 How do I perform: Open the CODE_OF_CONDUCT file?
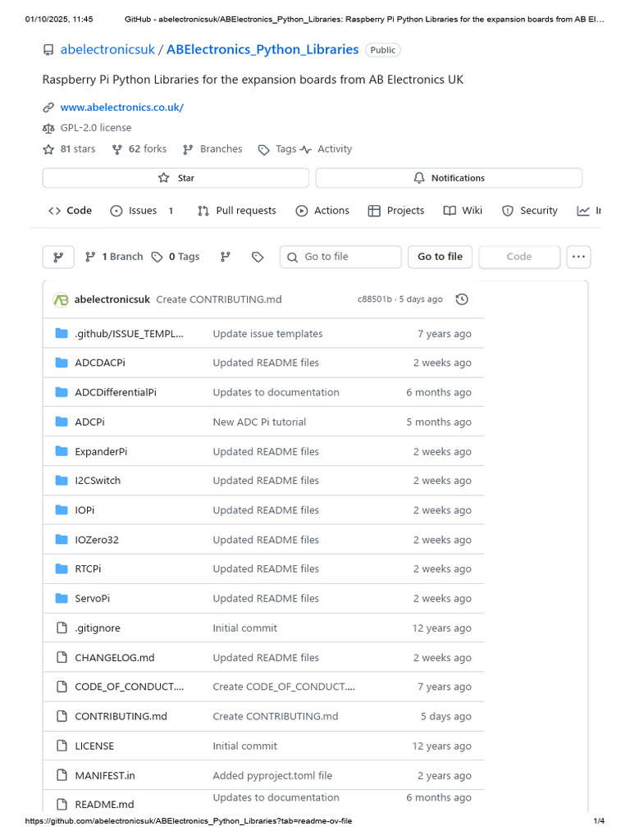(129, 687)
